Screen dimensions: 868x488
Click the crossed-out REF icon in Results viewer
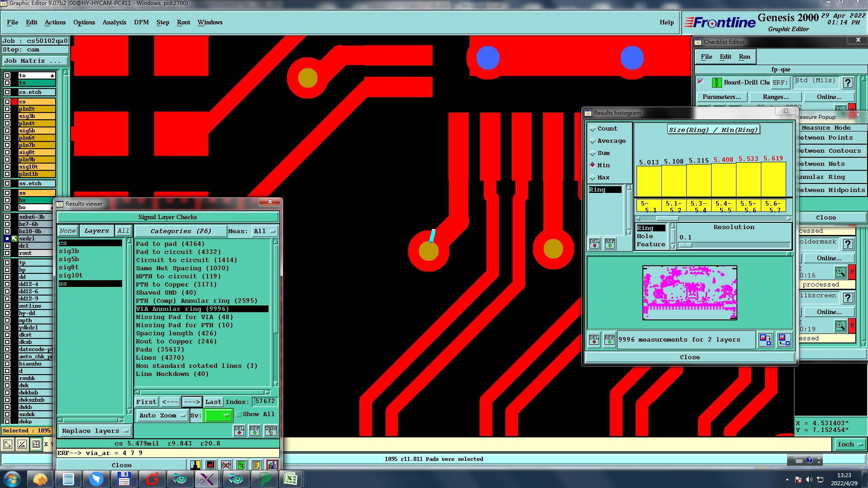click(x=226, y=465)
